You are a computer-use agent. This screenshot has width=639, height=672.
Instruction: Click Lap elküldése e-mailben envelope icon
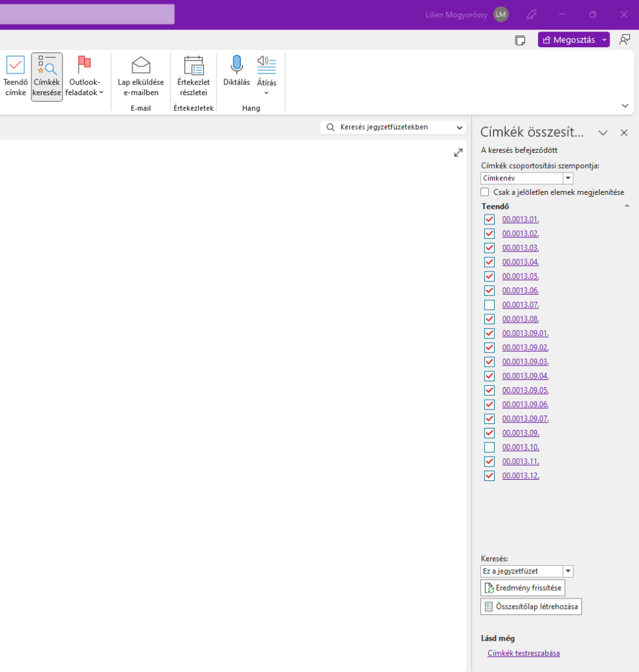click(140, 66)
